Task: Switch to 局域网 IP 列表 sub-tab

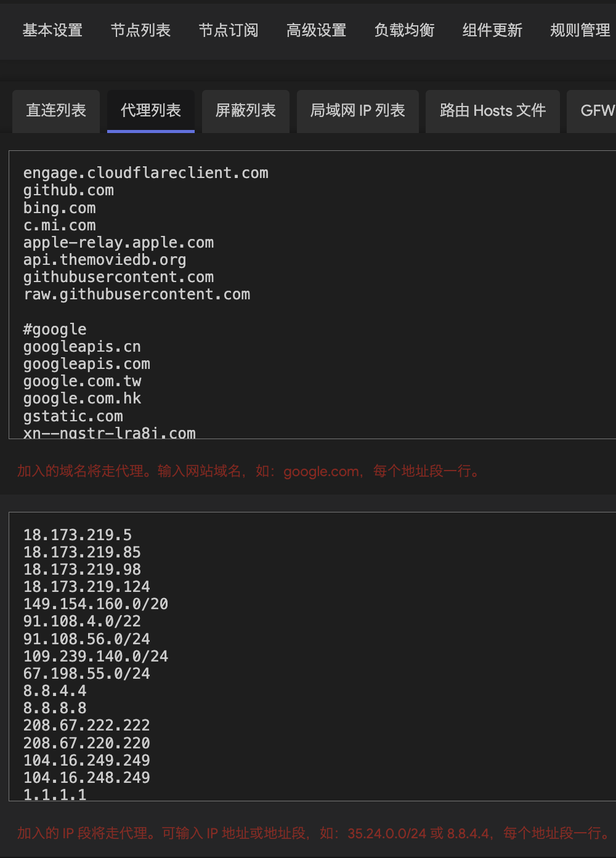Action: (358, 111)
